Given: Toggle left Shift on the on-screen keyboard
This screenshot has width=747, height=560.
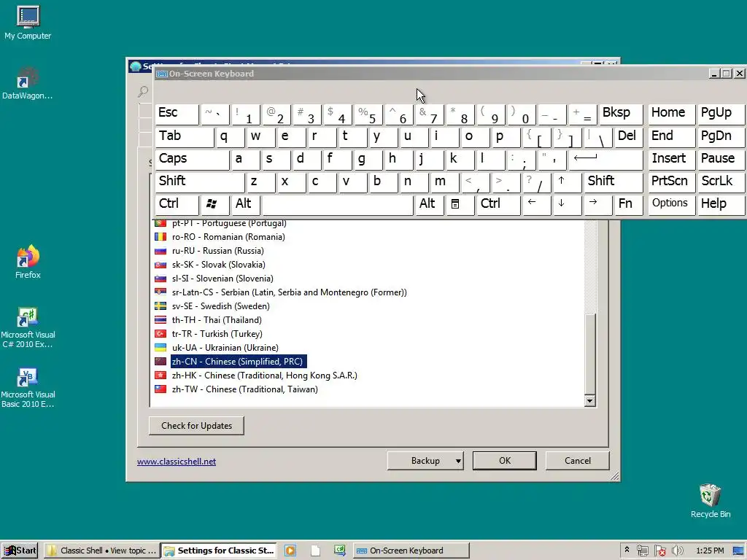Looking at the screenshot, I should (x=200, y=182).
